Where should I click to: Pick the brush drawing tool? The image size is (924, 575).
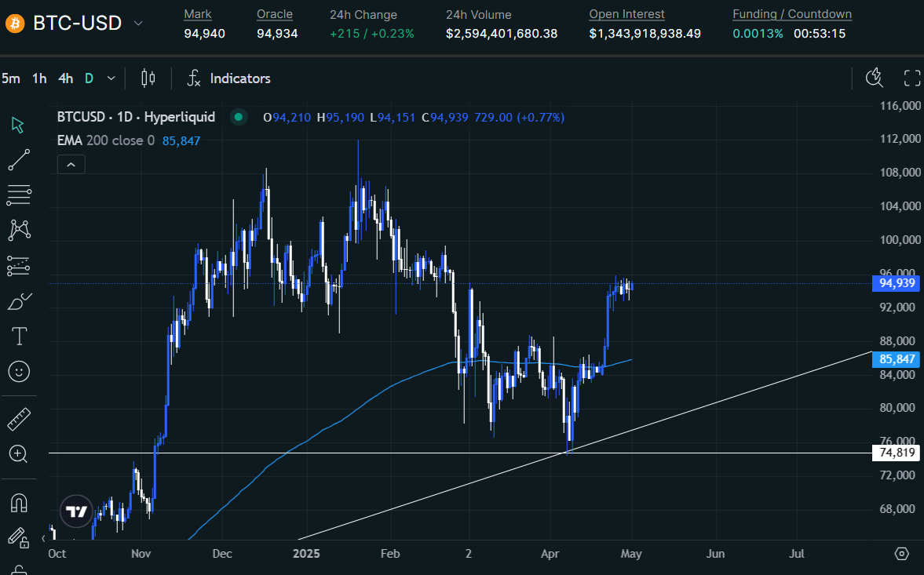[18, 301]
